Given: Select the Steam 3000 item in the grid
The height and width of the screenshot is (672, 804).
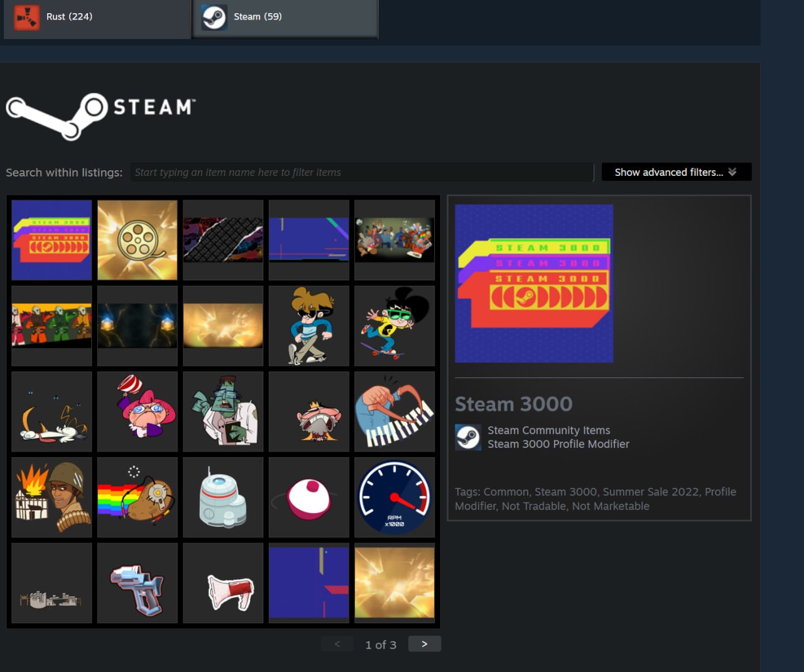Looking at the screenshot, I should [x=52, y=240].
